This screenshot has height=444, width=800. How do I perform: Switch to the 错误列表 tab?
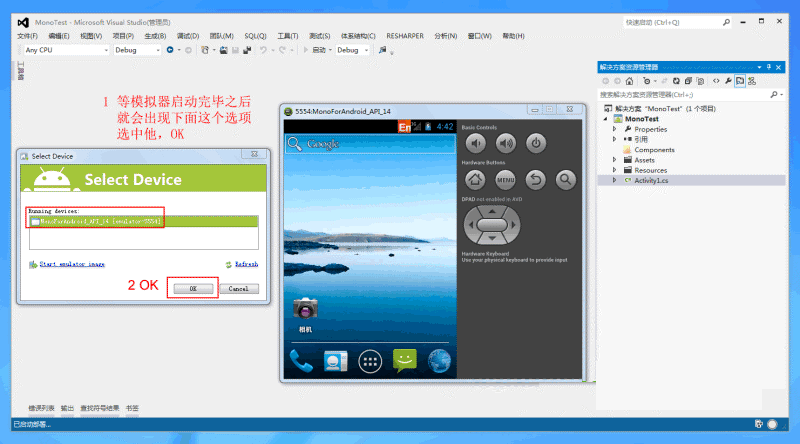pos(41,408)
